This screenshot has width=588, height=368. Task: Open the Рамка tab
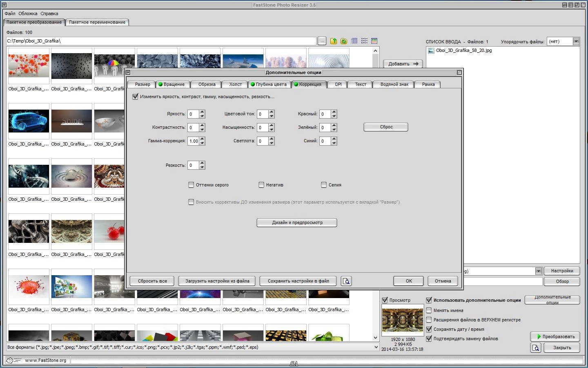click(x=428, y=84)
